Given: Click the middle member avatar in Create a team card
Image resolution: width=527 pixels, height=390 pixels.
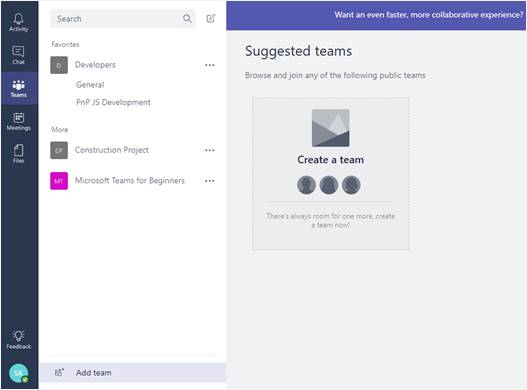Looking at the screenshot, I should click(329, 185).
